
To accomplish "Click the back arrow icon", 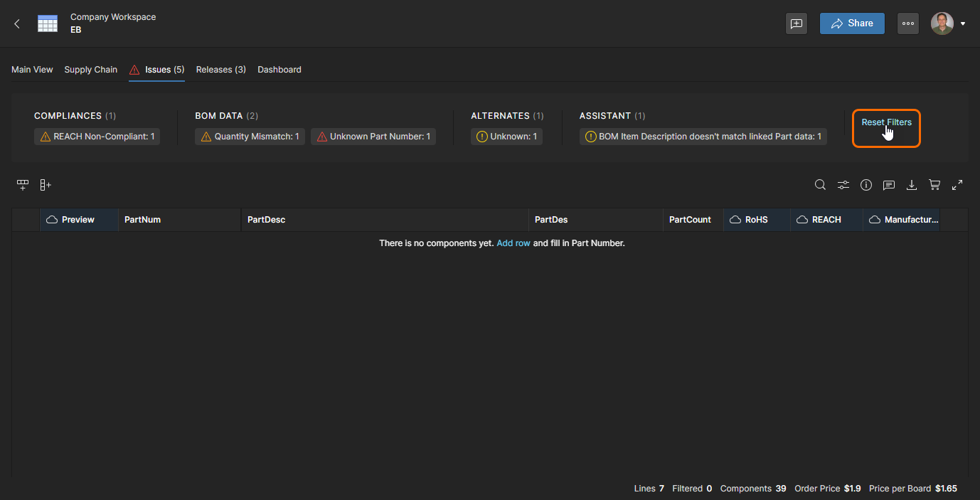I will (x=17, y=23).
